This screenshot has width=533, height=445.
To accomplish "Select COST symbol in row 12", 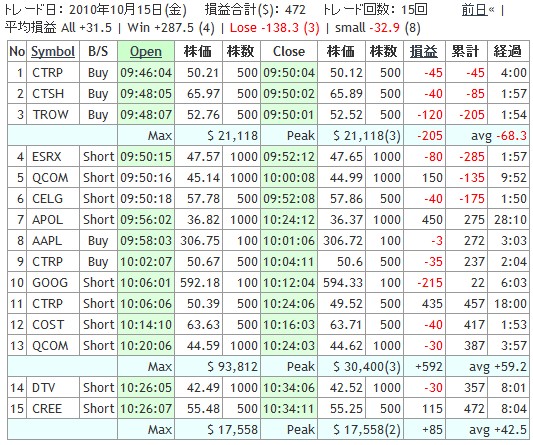I will pos(48,325).
